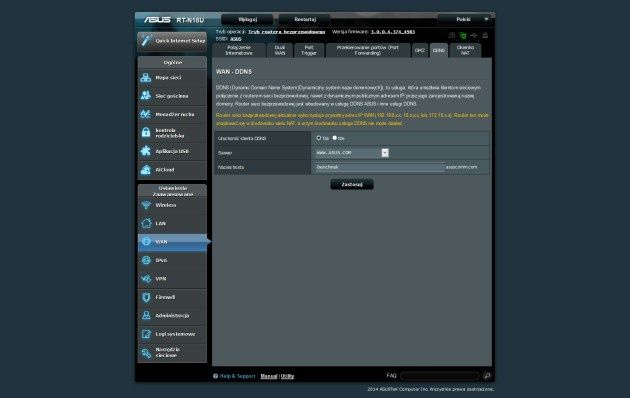Click the Zastosuj apply button
Image resolution: width=630 pixels, height=398 pixels.
[x=352, y=184]
